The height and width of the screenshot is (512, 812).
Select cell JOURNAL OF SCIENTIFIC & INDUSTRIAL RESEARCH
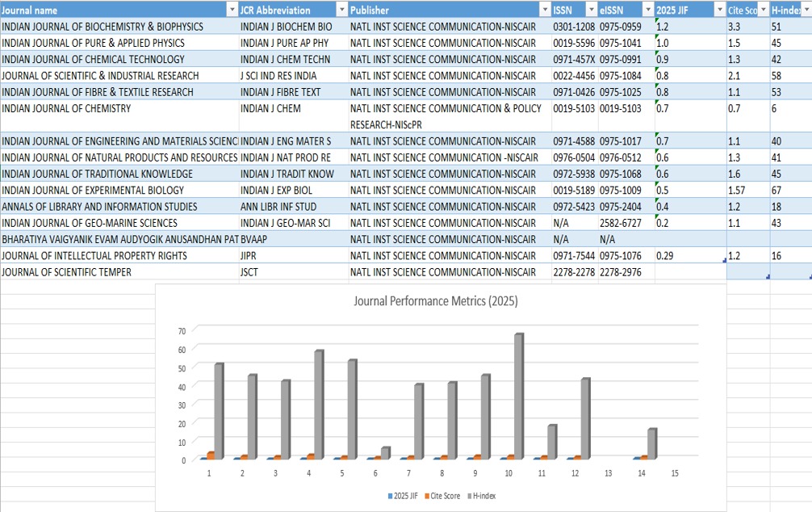pos(119,76)
